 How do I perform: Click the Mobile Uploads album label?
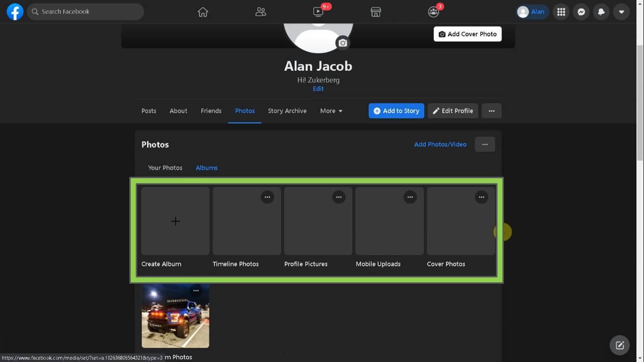pyautogui.click(x=378, y=264)
